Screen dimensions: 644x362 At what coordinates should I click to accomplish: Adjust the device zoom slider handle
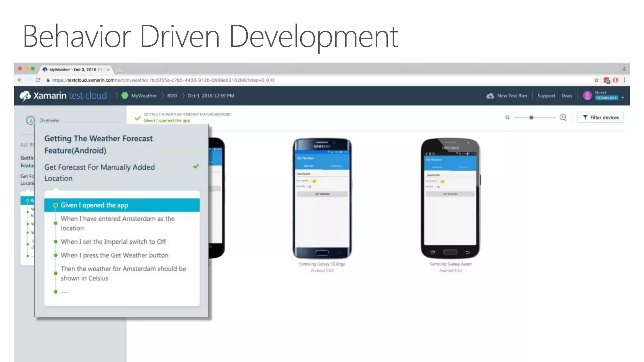531,118
